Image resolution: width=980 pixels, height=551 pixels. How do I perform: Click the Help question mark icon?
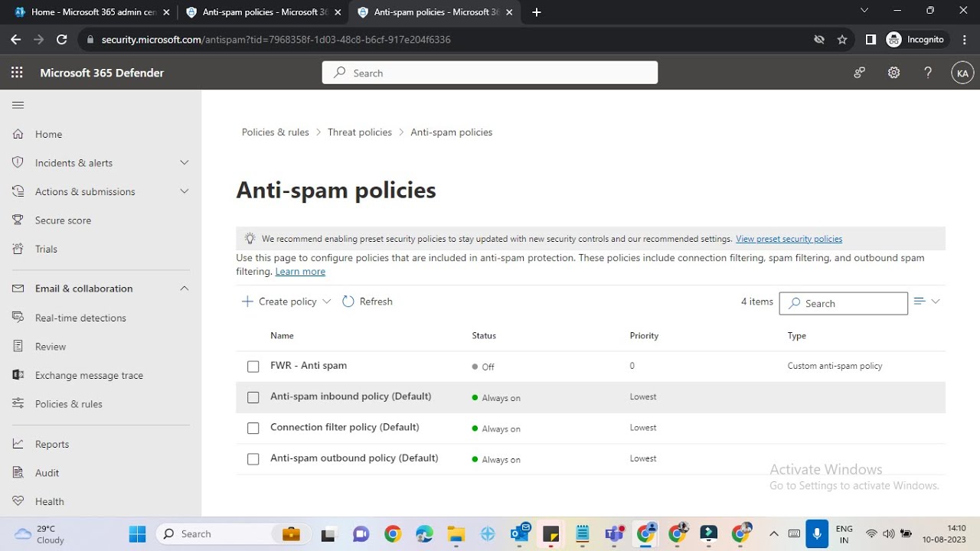click(x=928, y=73)
